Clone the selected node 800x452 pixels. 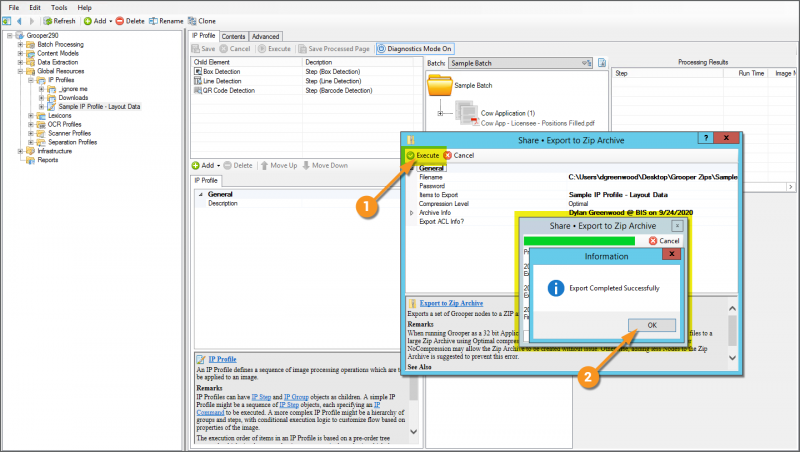[x=202, y=21]
